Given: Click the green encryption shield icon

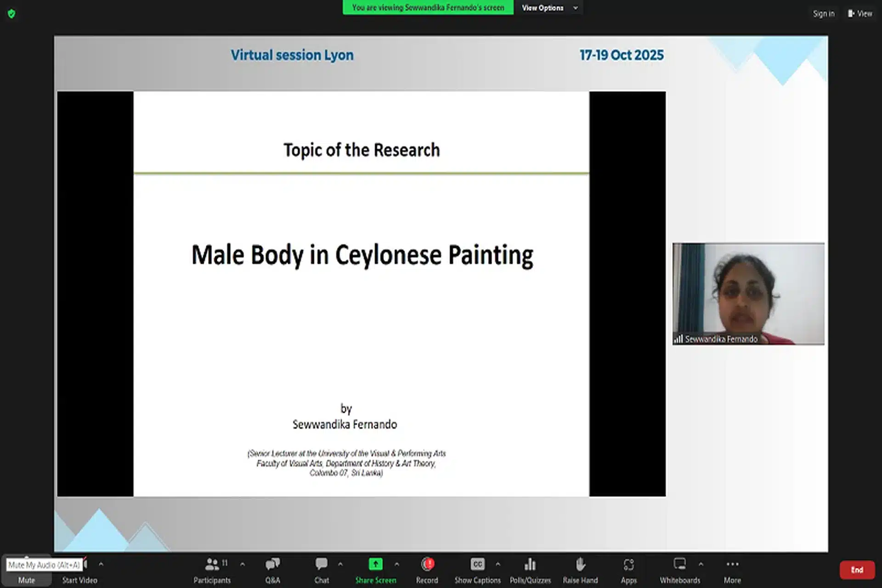Looking at the screenshot, I should [x=11, y=14].
